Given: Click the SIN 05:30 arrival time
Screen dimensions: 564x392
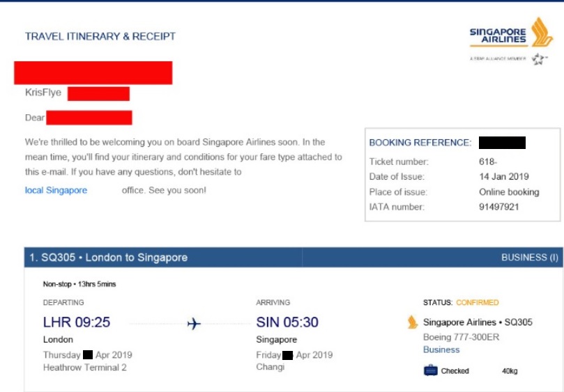Looking at the screenshot, I should pyautogui.click(x=287, y=322).
